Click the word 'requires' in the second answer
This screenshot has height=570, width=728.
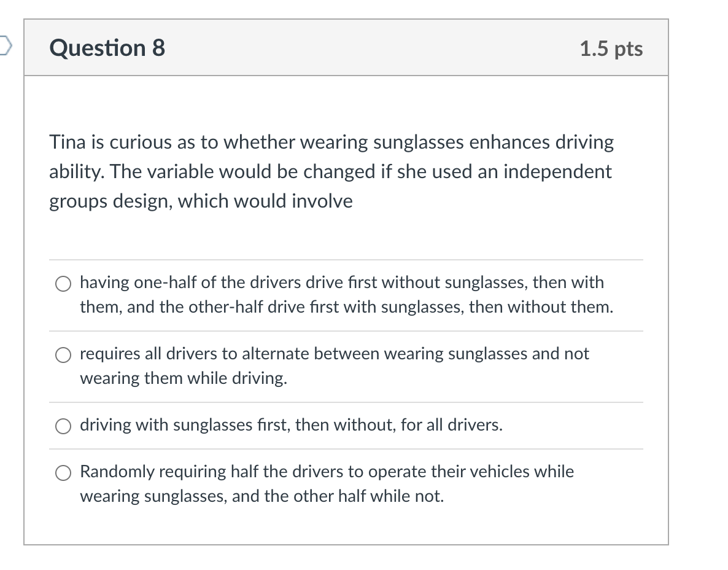(110, 354)
